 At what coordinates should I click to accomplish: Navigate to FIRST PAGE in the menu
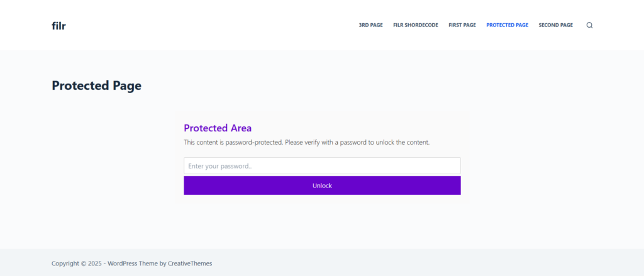[462, 25]
